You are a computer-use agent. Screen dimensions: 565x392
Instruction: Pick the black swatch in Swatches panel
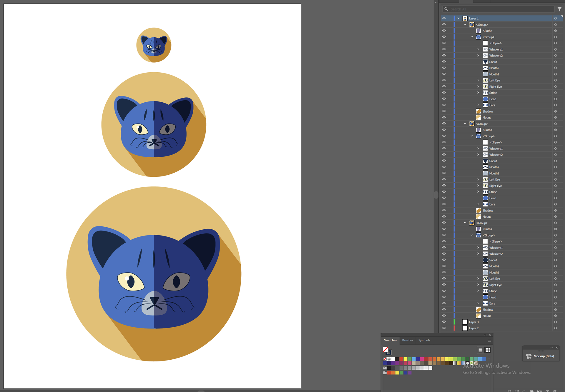point(397,359)
